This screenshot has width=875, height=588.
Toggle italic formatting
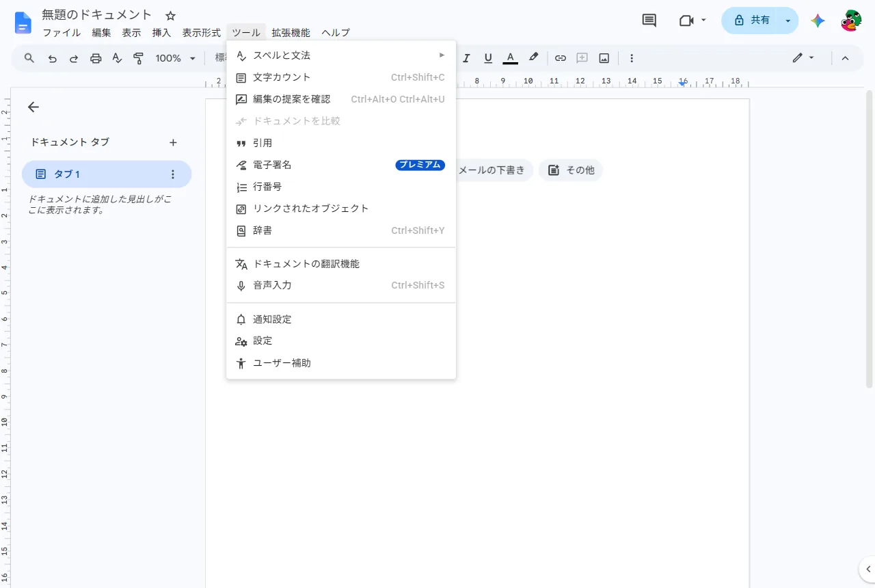pyautogui.click(x=466, y=58)
